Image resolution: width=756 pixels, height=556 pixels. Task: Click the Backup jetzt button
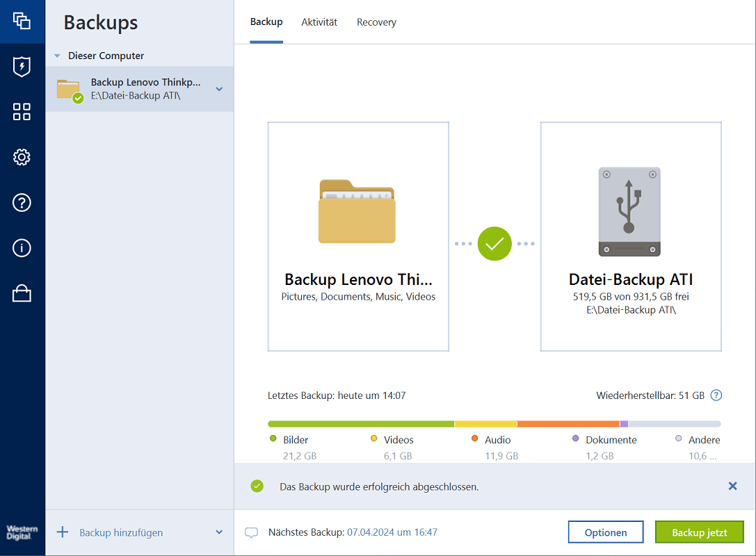pyautogui.click(x=699, y=532)
